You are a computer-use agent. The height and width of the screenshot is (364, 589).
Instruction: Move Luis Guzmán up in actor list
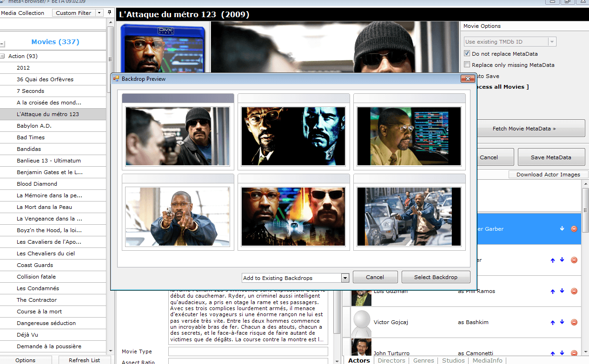coord(553,292)
